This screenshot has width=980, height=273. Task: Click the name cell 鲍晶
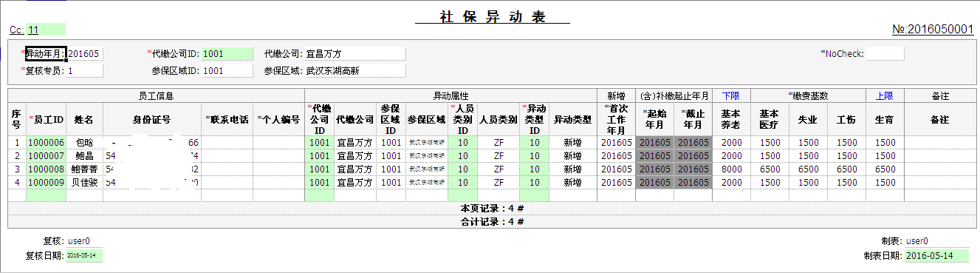(85, 156)
